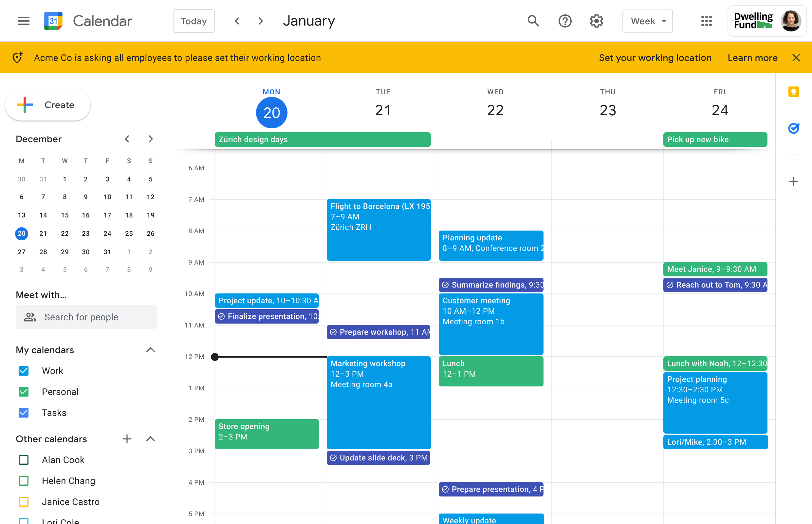Click the search magnifier icon

click(533, 21)
